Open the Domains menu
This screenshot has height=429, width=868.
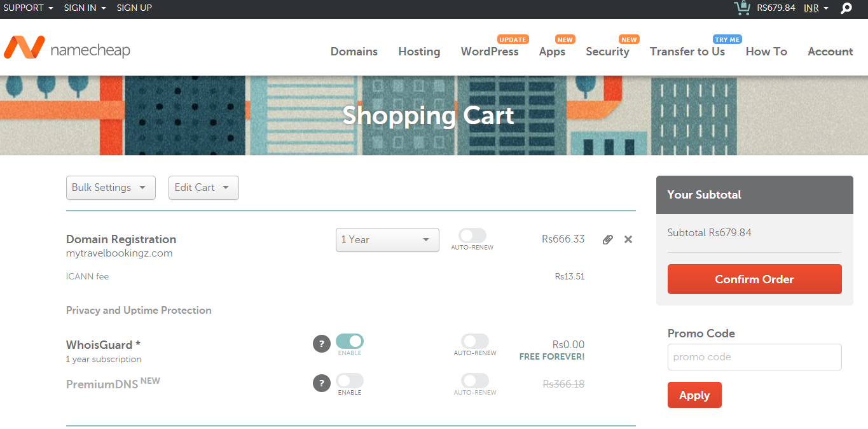coord(354,52)
